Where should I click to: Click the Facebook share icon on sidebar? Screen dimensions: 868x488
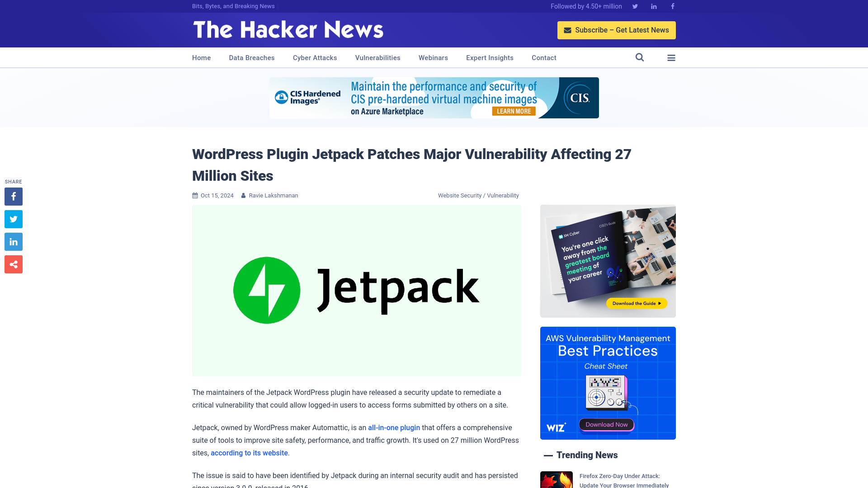[x=13, y=196]
